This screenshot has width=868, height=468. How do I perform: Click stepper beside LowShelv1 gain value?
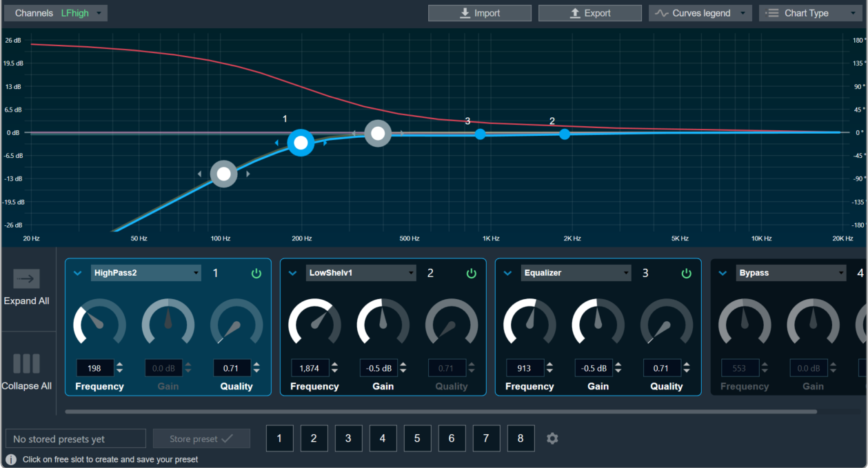[x=403, y=368]
